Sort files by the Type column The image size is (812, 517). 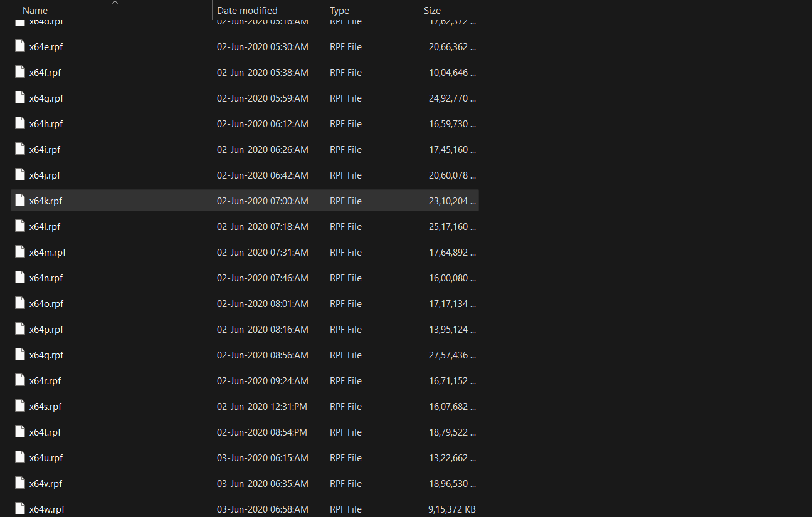point(339,10)
